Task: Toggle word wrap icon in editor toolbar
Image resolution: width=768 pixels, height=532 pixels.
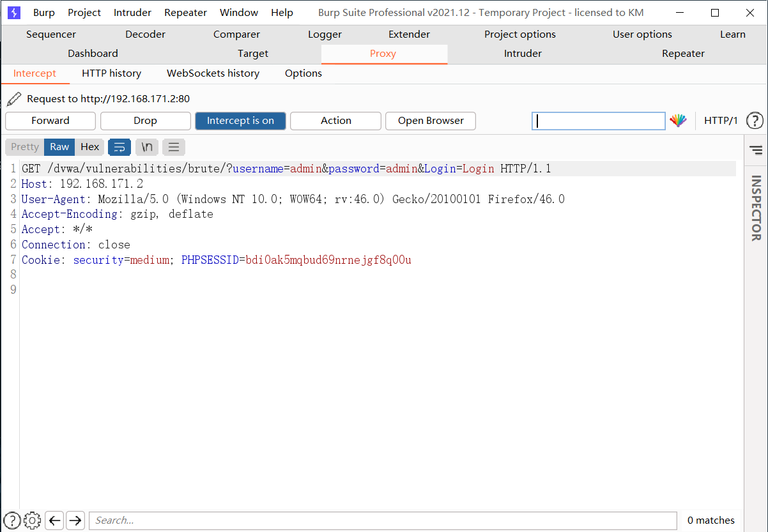Action: pos(119,148)
